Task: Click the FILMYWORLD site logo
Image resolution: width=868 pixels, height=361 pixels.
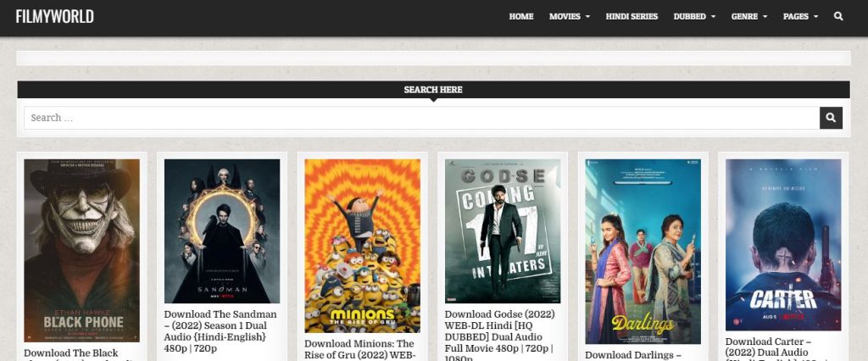Action: (55, 17)
